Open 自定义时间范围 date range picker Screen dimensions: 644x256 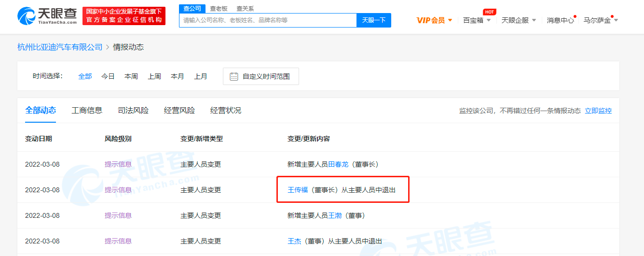[x=261, y=76]
